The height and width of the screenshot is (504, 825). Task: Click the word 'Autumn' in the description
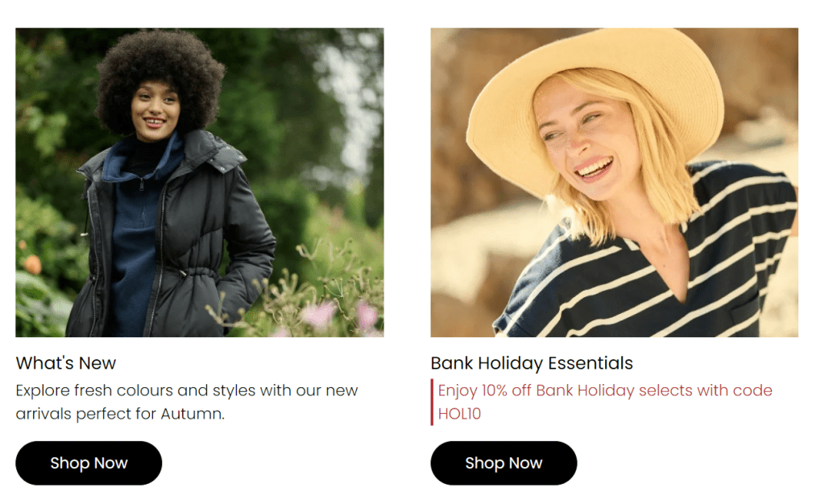click(x=195, y=415)
